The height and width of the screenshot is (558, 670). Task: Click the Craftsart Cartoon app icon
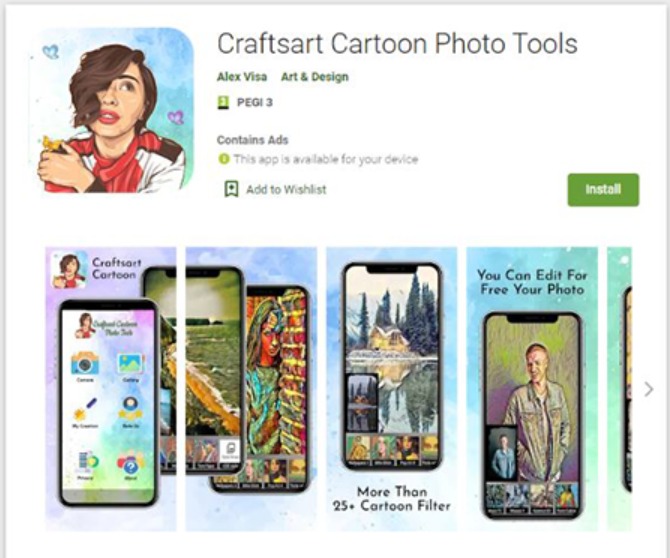112,110
